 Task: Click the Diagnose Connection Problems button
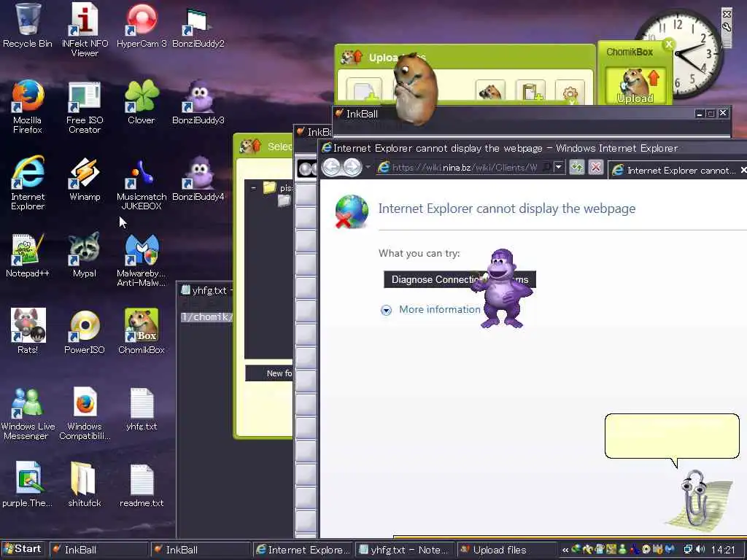[x=460, y=279]
